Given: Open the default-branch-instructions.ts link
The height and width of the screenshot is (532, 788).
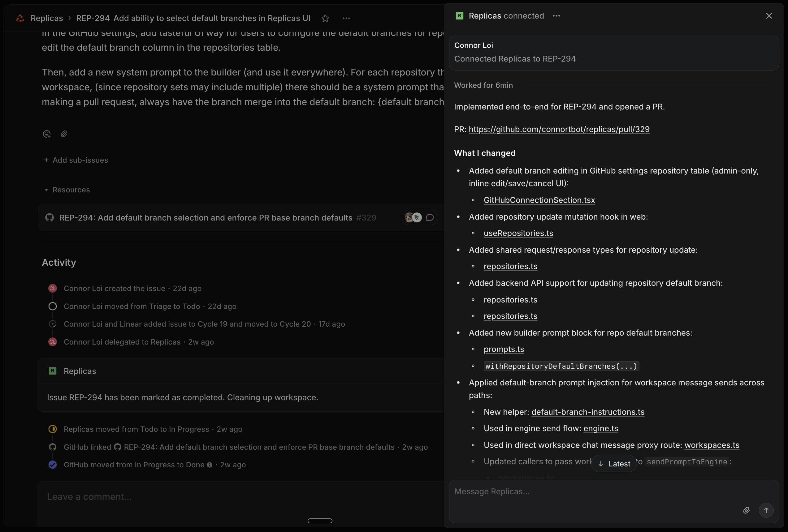Looking at the screenshot, I should point(588,412).
